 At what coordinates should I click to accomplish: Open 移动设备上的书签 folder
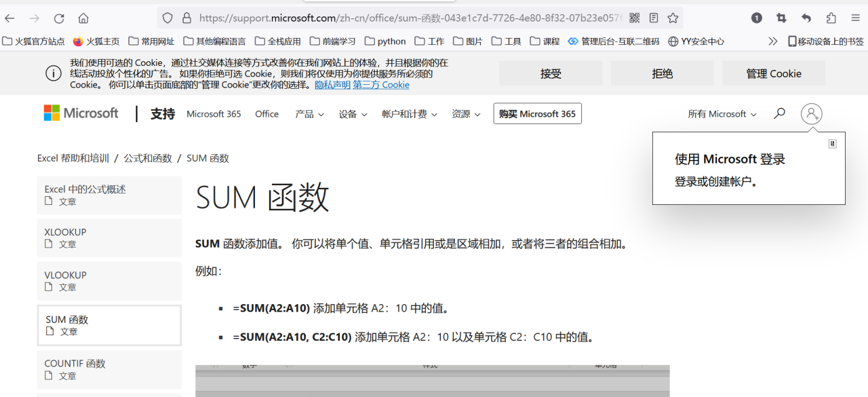click(x=826, y=41)
